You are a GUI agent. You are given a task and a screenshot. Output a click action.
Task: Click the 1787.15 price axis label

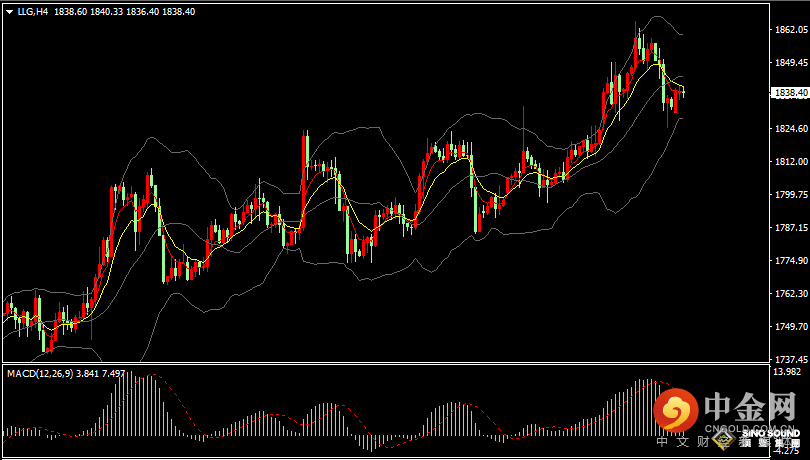coord(790,228)
